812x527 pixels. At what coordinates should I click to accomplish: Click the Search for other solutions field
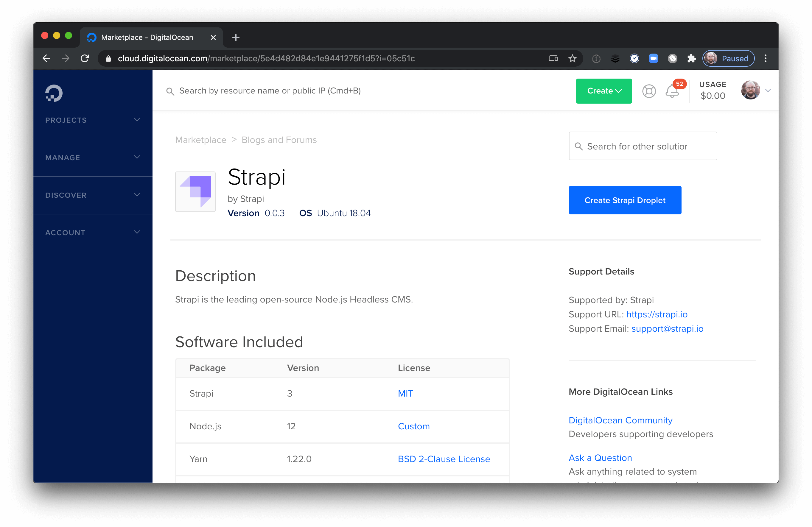[643, 146]
